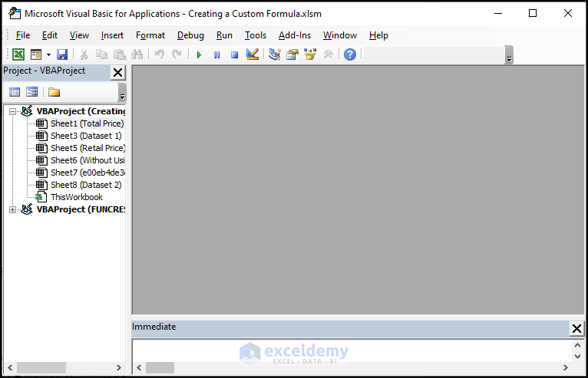Click the blue Help question mark icon
The width and height of the screenshot is (588, 378).
[x=350, y=54]
